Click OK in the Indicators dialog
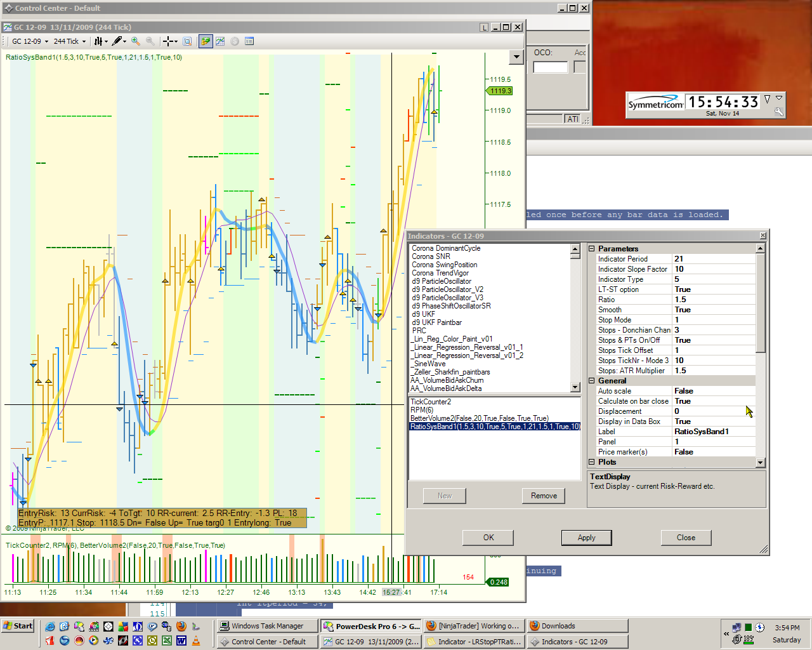 [x=488, y=538]
